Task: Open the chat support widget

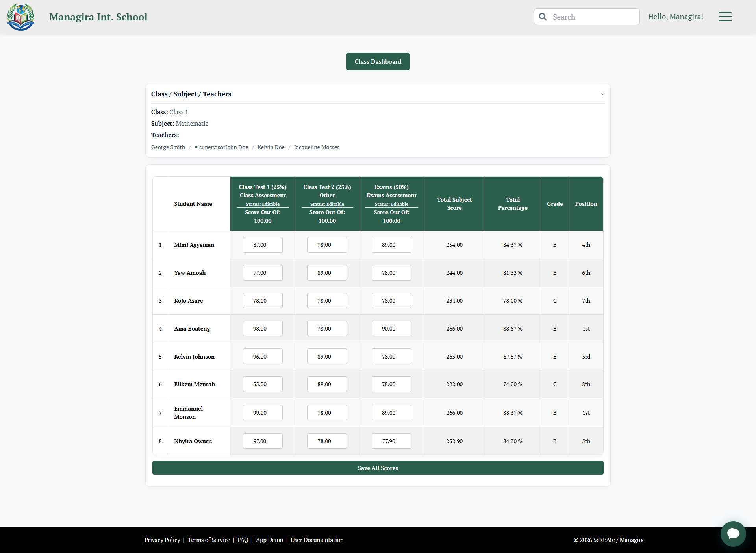Action: 733,534
